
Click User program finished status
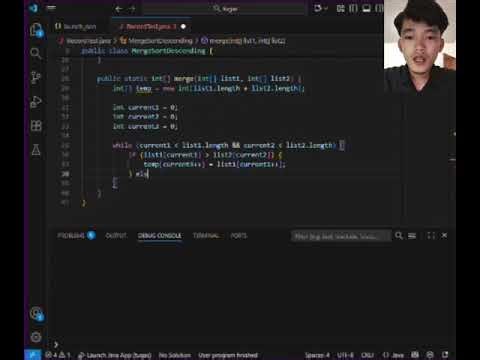[x=228, y=355]
